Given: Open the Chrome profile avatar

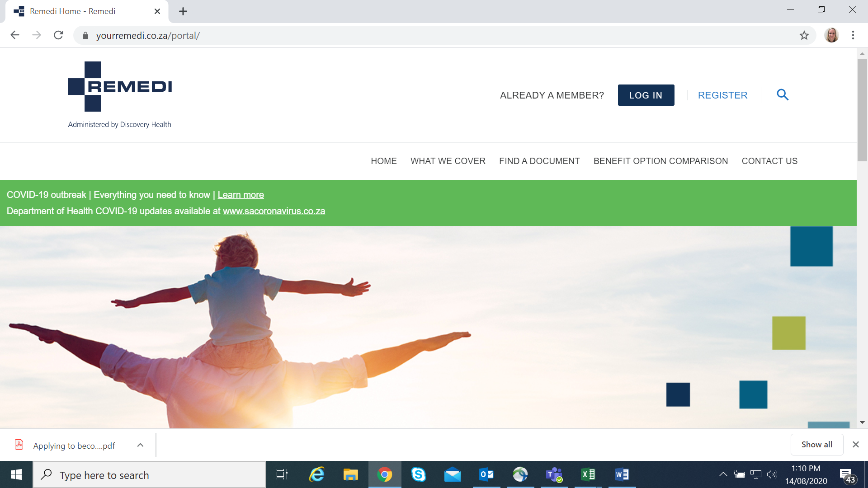Looking at the screenshot, I should point(831,35).
